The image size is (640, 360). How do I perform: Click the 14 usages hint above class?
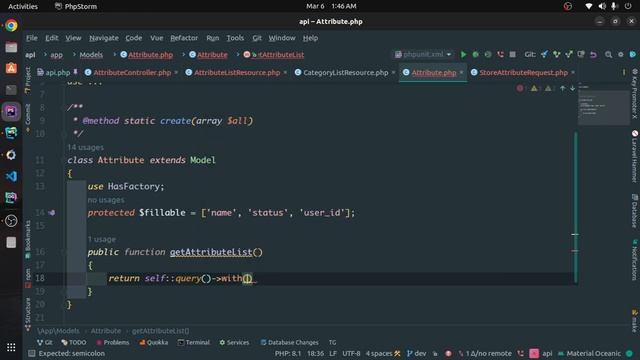tap(85, 147)
